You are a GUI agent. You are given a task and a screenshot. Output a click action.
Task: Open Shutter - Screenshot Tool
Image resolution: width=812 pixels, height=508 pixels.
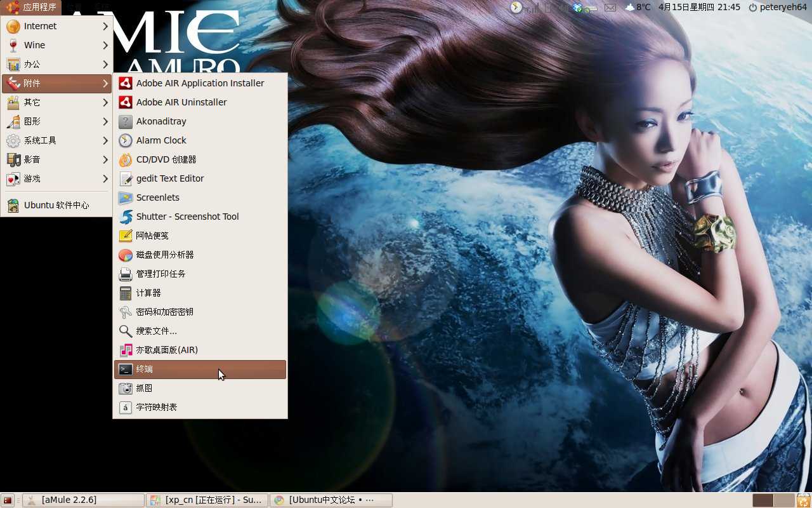[x=200, y=217]
